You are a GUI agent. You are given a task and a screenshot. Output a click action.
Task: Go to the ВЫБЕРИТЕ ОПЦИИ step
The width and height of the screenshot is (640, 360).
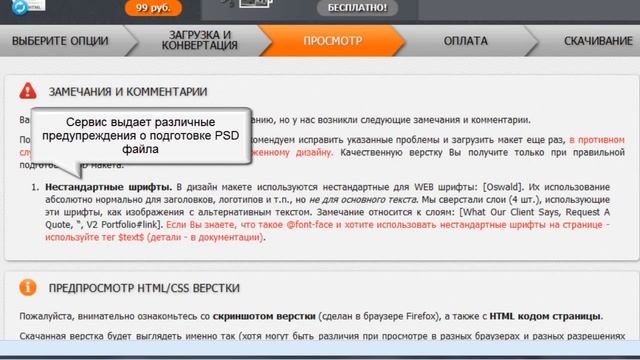coord(60,41)
